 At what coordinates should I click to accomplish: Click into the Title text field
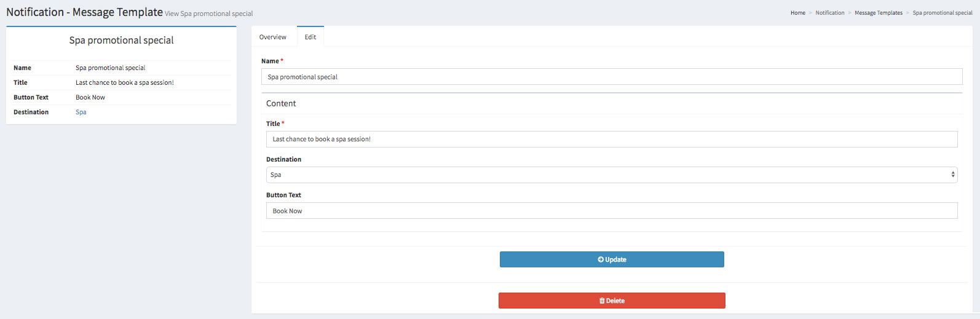coord(611,140)
